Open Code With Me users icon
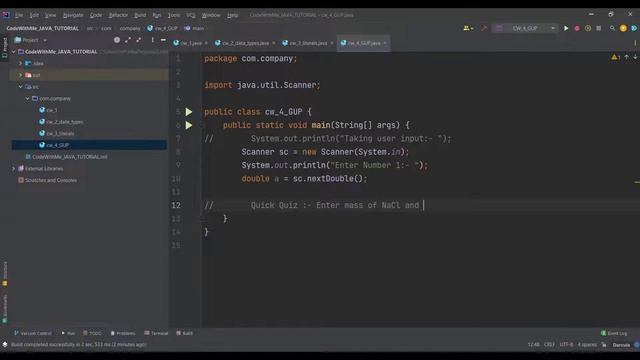Image resolution: width=640 pixels, height=360 pixels. click(x=466, y=28)
